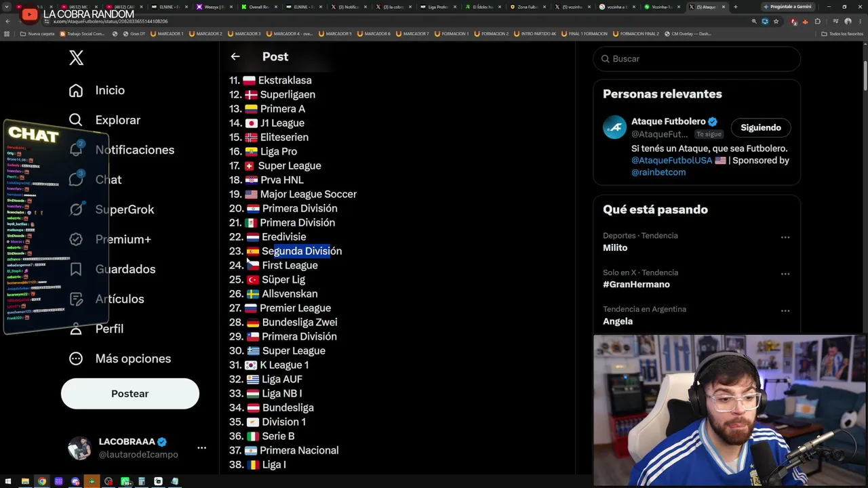Click the Más opciones circle icon
The height and width of the screenshot is (488, 868).
point(76,359)
